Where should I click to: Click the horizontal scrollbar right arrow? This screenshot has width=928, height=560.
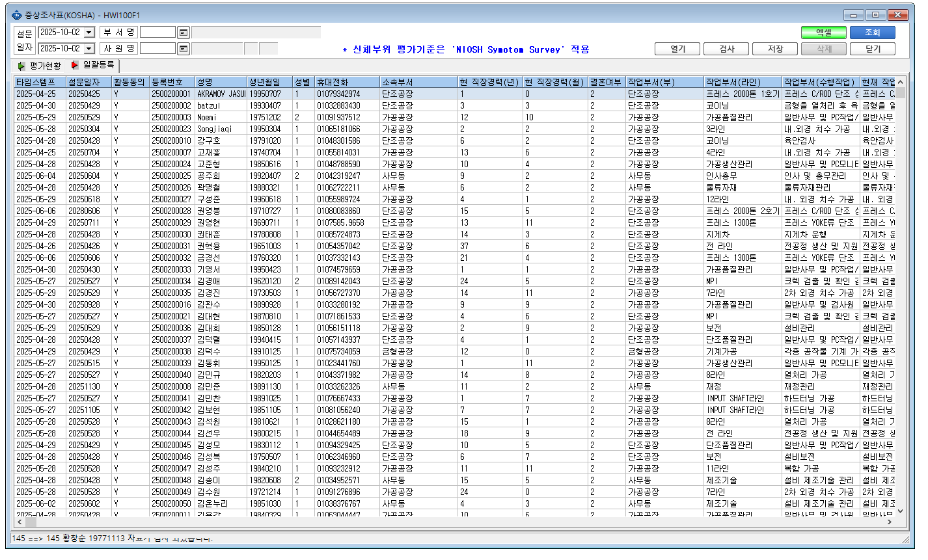(x=890, y=522)
